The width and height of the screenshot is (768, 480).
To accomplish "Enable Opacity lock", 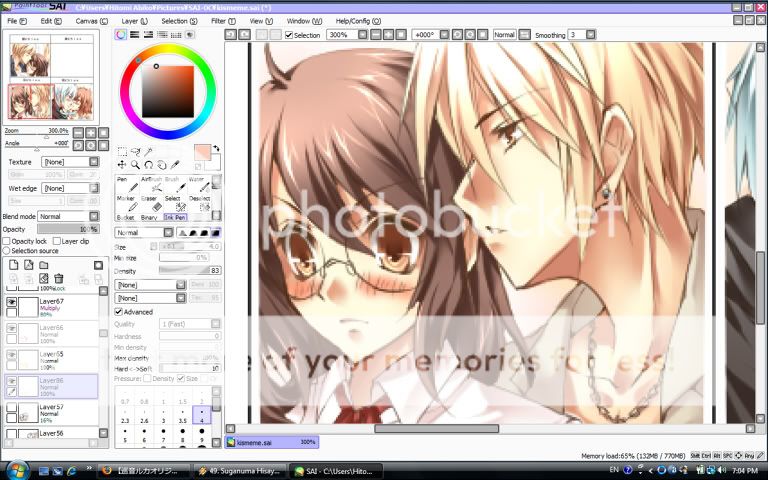I will click(x=6, y=241).
